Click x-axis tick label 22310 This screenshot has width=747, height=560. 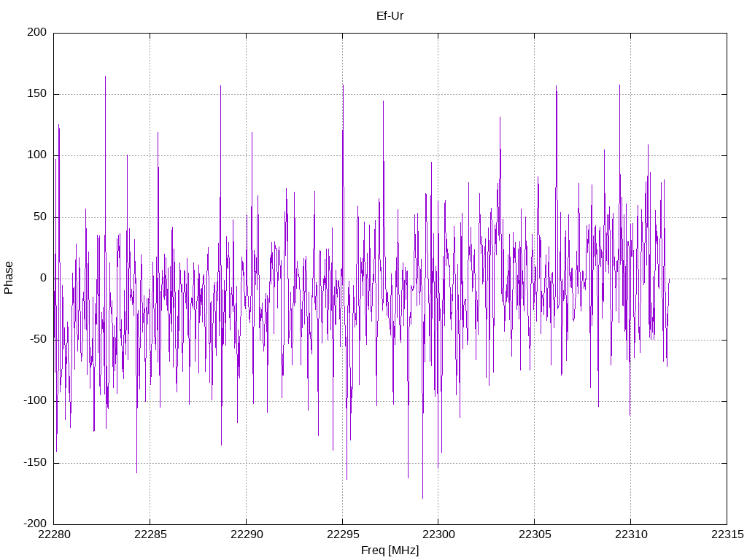point(631,534)
